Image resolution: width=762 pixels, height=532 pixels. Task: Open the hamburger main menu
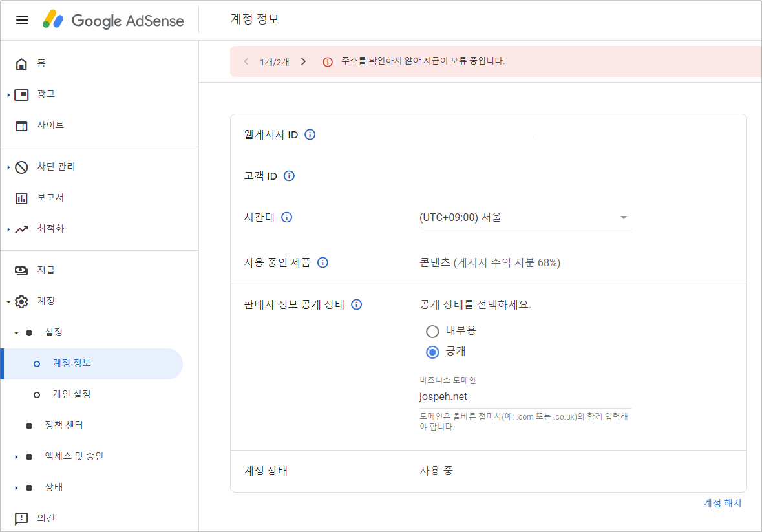[x=22, y=20]
